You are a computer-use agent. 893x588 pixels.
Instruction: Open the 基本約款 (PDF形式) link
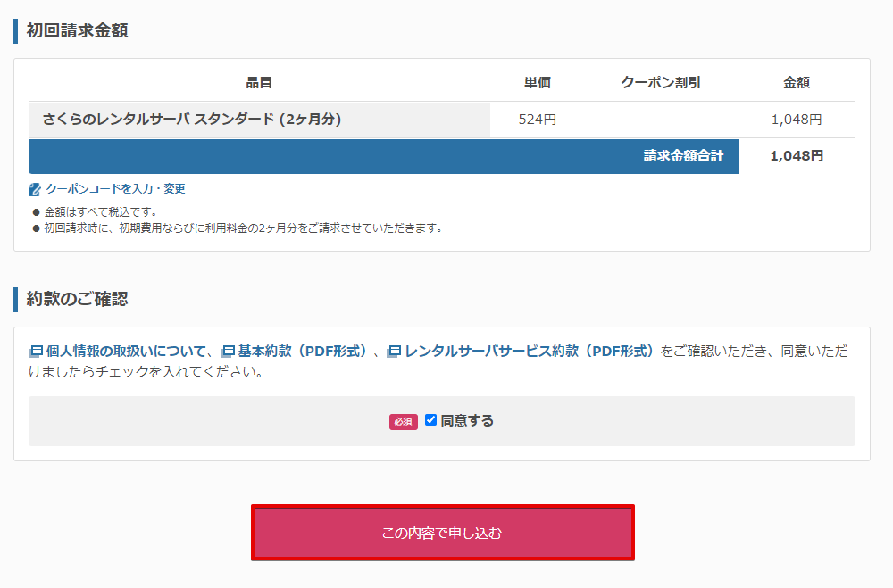(302, 352)
